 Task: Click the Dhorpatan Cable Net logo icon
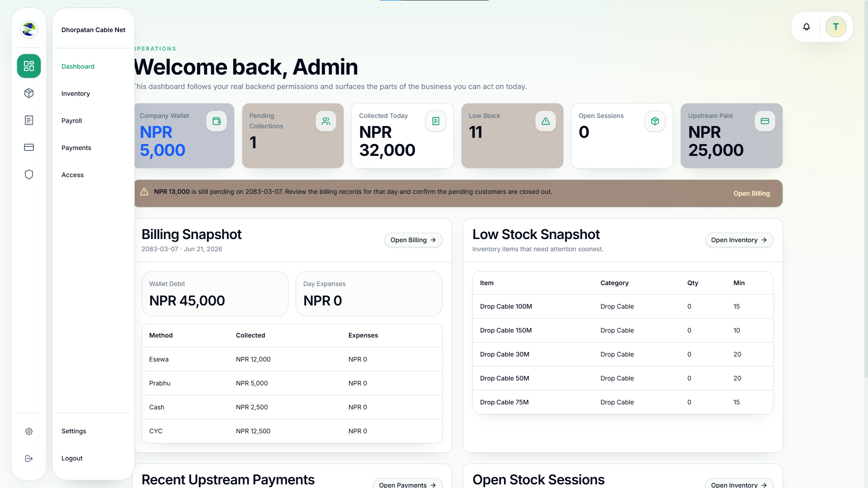pyautogui.click(x=29, y=30)
